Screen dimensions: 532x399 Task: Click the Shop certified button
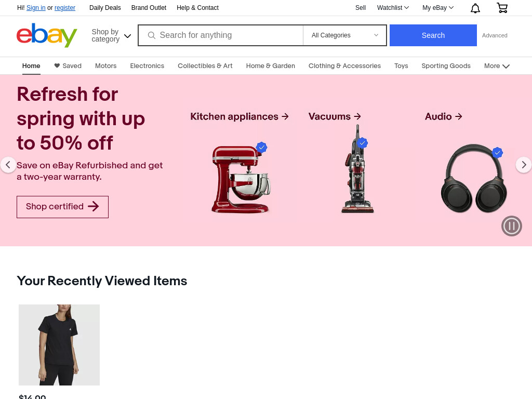(62, 207)
